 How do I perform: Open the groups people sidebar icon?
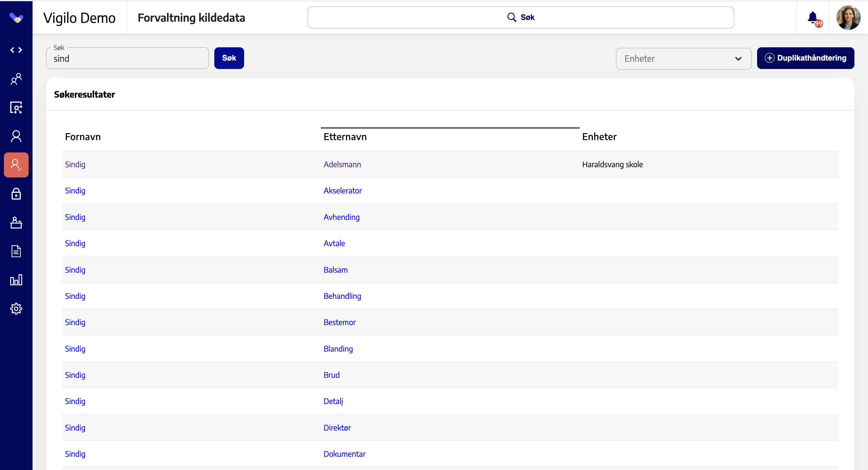click(16, 79)
